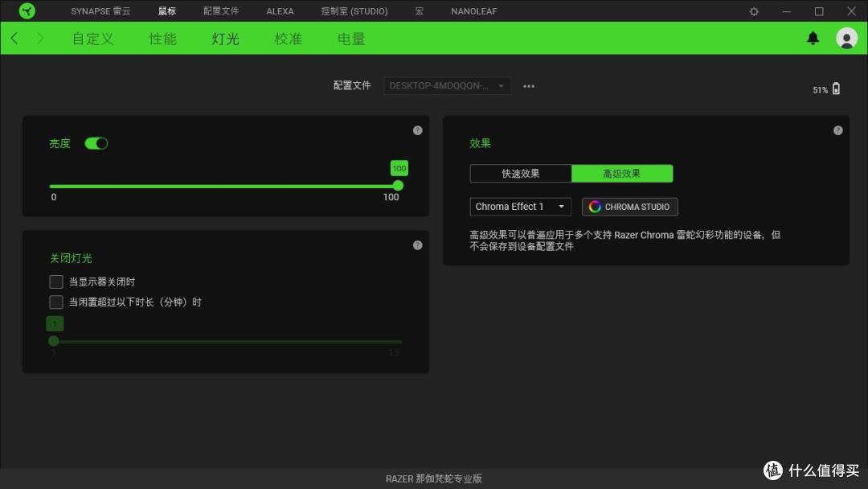Image resolution: width=868 pixels, height=489 pixels.
Task: Open the notifications bell
Action: (813, 39)
